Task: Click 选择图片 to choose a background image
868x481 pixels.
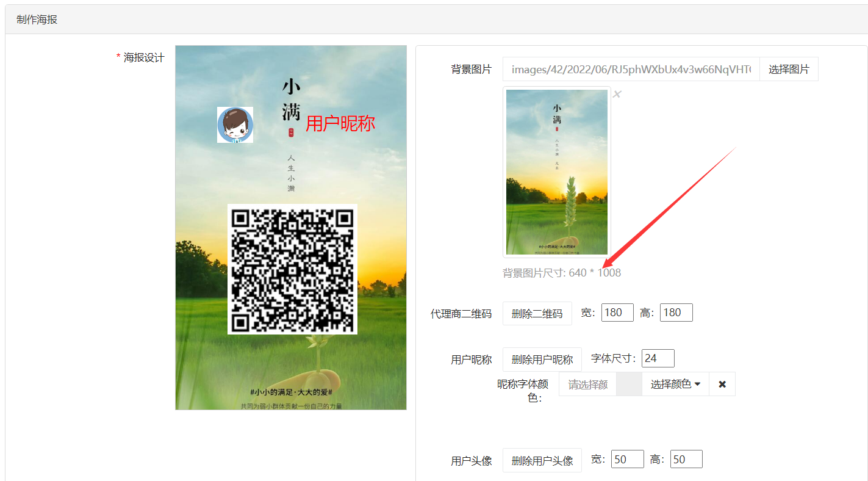Action: [x=789, y=69]
